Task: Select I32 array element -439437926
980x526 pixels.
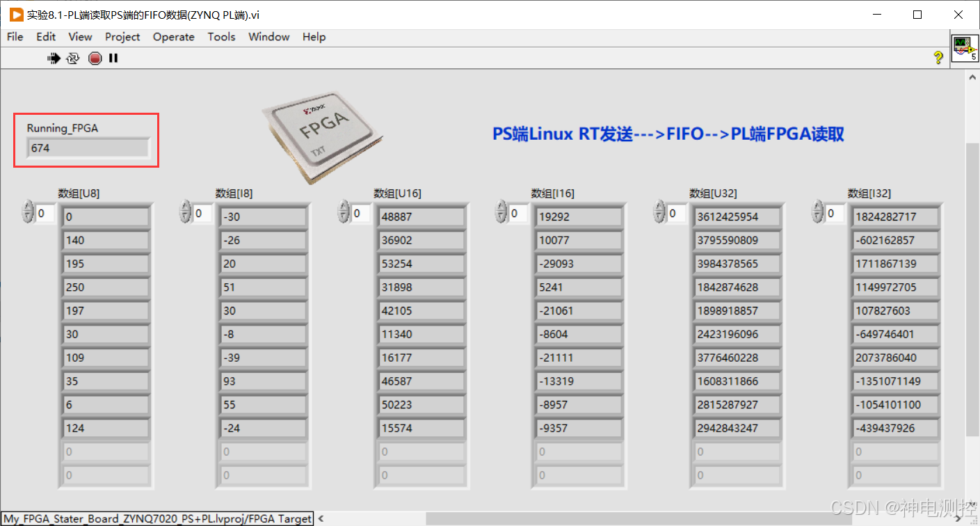Action: coord(896,428)
